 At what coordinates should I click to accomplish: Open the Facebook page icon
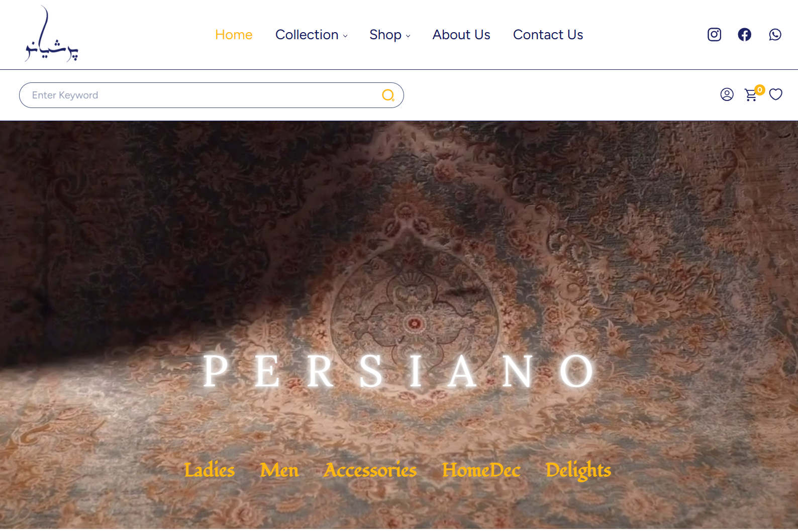[x=744, y=35]
